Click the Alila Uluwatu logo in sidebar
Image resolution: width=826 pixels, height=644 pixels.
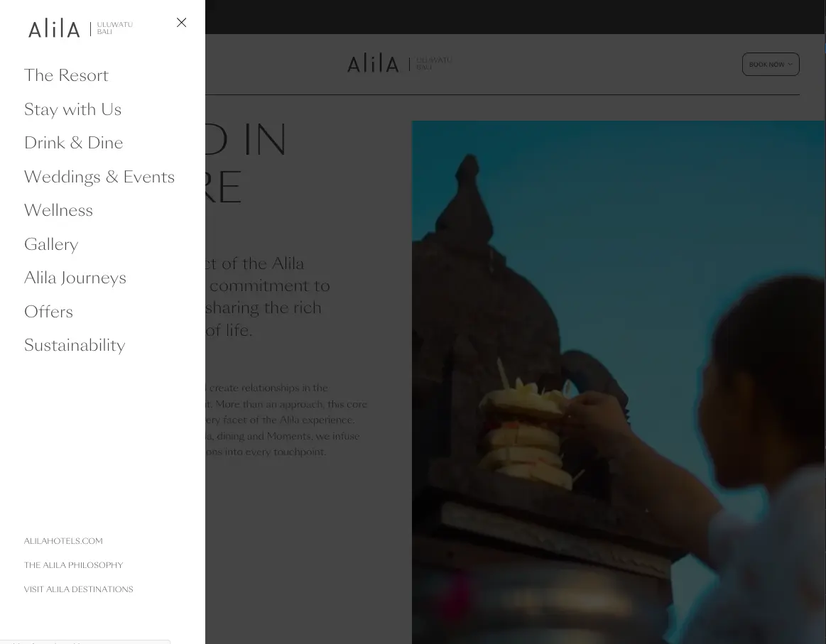tap(80, 28)
